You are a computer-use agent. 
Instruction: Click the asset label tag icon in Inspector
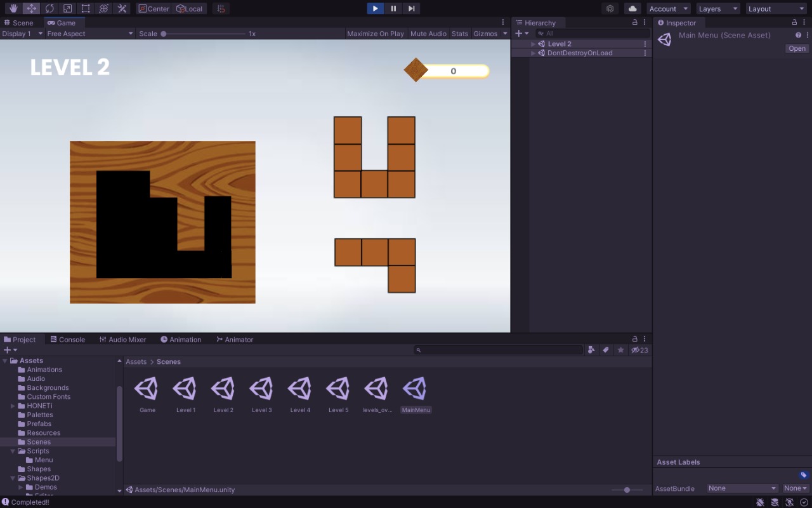pos(803,475)
